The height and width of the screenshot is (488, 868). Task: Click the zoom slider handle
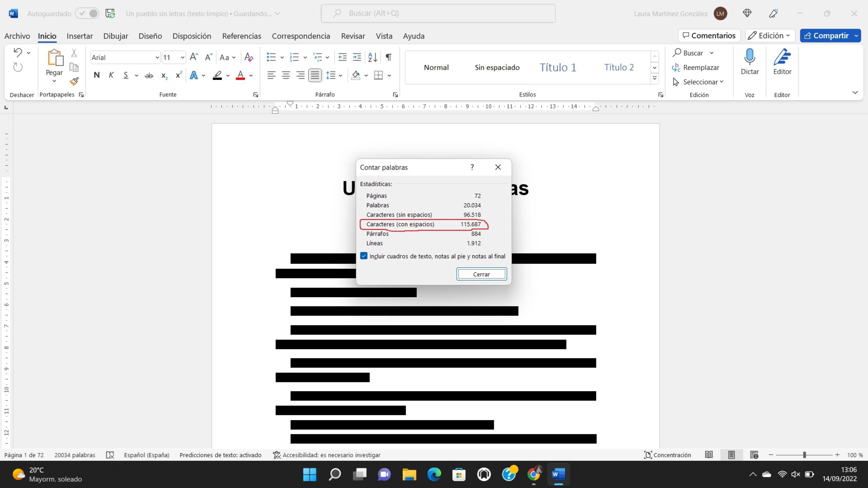coord(804,455)
